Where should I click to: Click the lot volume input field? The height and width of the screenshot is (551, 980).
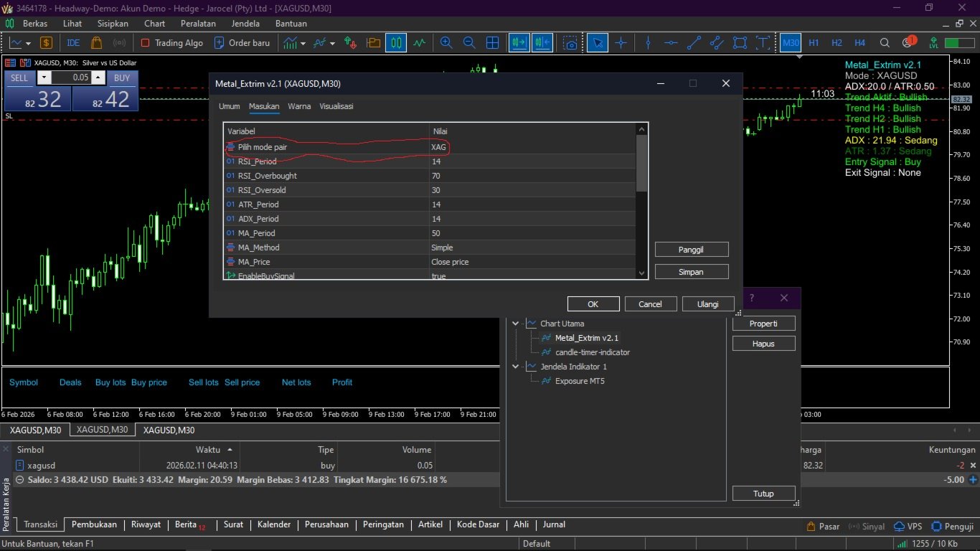tap(71, 77)
